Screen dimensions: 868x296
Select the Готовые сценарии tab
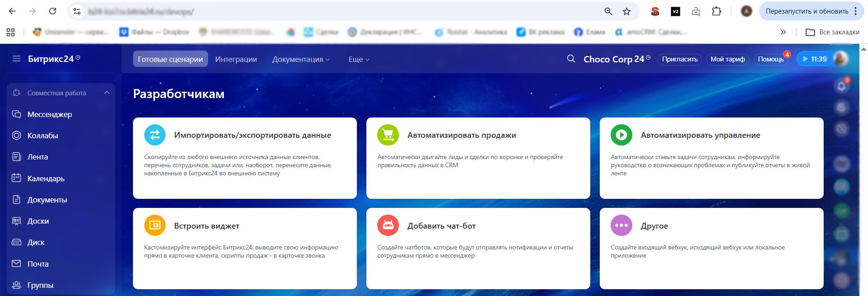coord(170,59)
